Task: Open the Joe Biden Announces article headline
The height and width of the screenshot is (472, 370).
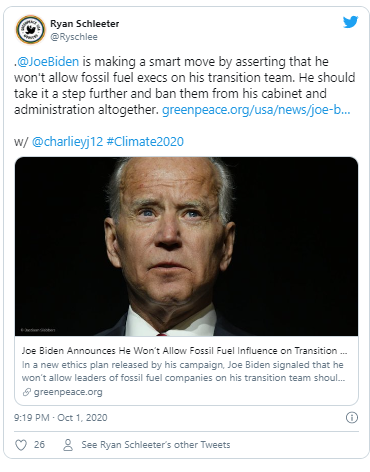Action: point(184,351)
